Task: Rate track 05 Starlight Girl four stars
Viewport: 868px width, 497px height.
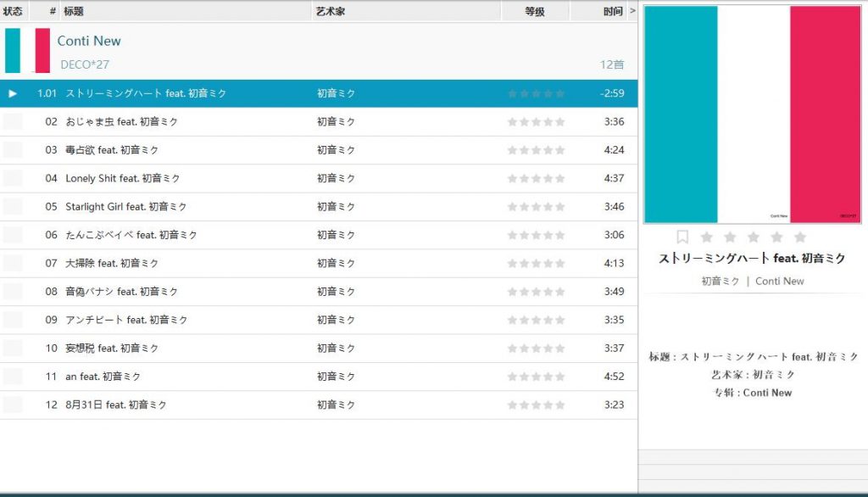Action: 548,207
